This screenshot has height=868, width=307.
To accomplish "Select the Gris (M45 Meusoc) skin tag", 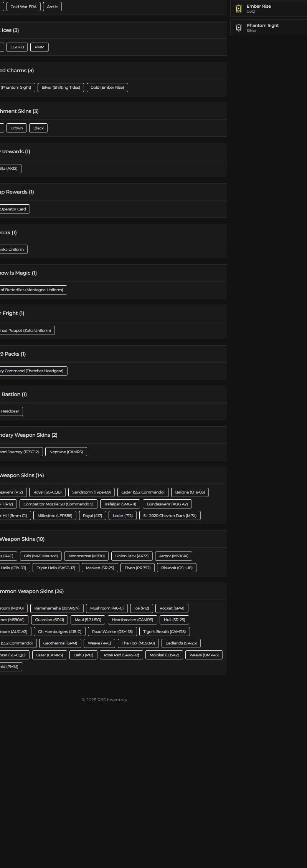I will 41,556.
